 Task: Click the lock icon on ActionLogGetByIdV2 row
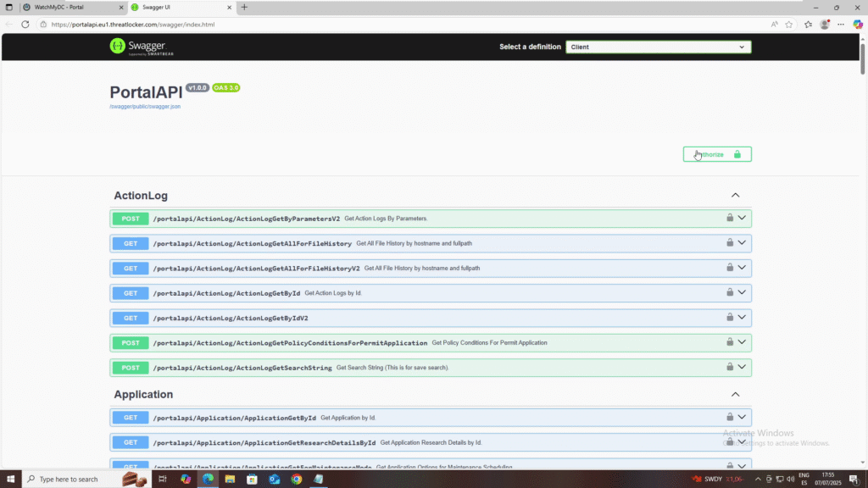click(730, 317)
